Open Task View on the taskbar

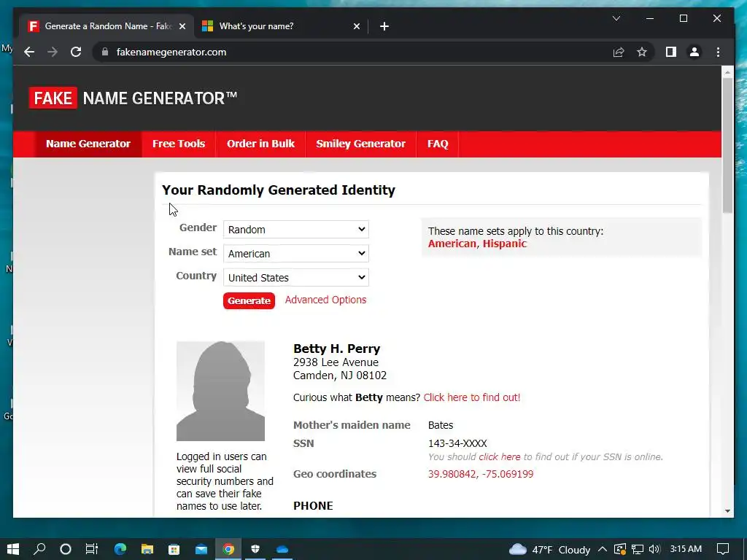coord(91,549)
